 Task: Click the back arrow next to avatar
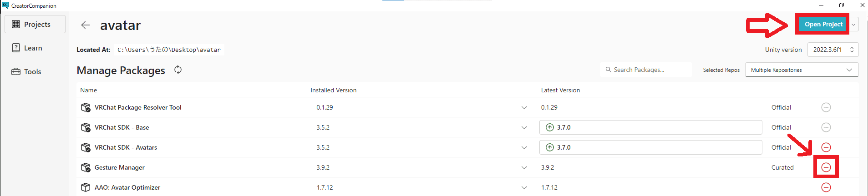pos(86,25)
